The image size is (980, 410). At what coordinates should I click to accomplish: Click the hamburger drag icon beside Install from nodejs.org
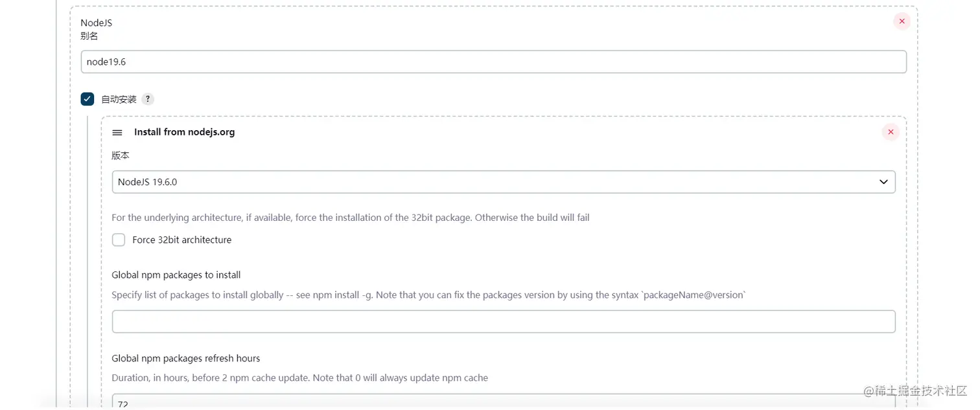click(117, 131)
